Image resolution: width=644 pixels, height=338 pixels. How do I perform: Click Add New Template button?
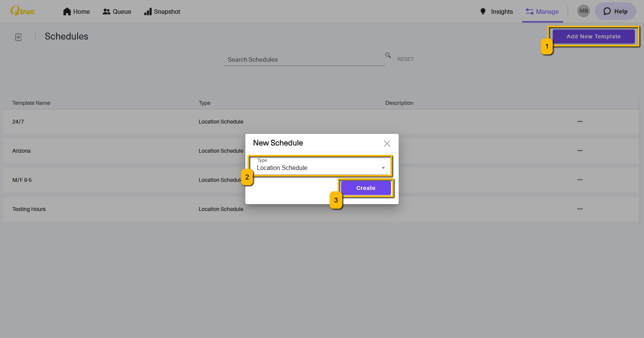[x=593, y=36]
